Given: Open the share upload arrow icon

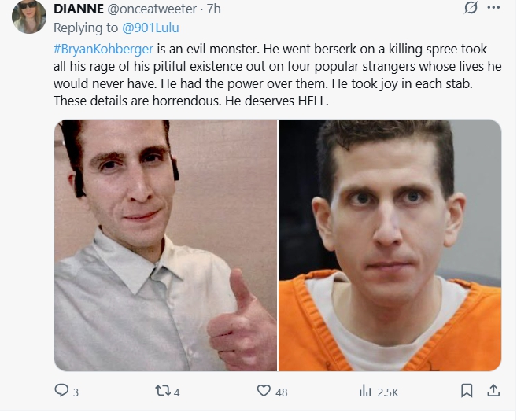Looking at the screenshot, I should (x=493, y=390).
